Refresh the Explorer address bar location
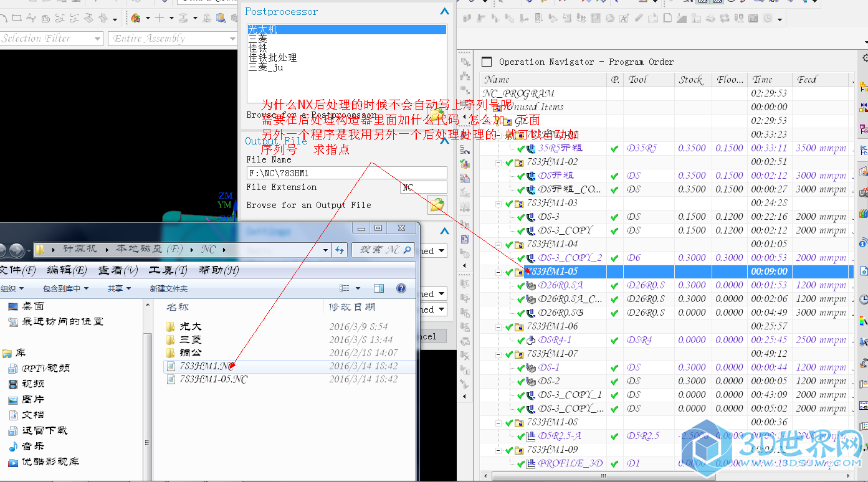Viewport: 868px width, 482px height. tap(340, 250)
